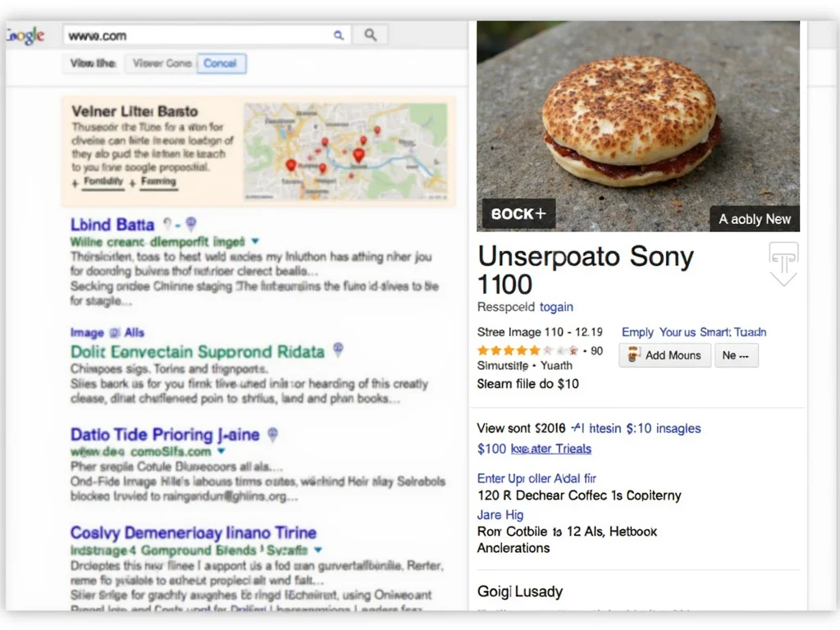Viewport: 840px width, 630px height.
Task: Open the Coslvy Demenerloay Iinano Tirine result
Action: tap(193, 532)
